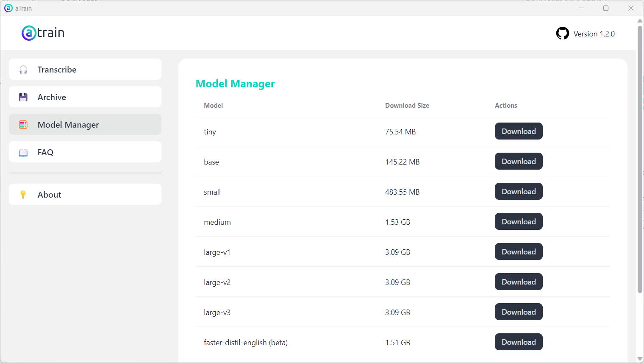Click the scrollbar down arrow
Image resolution: width=644 pixels, height=363 pixels.
click(640, 359)
